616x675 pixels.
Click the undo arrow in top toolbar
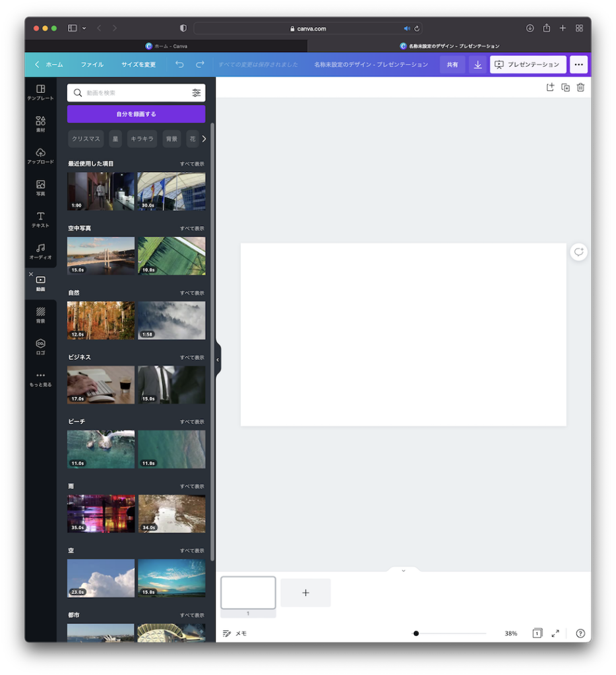point(179,65)
